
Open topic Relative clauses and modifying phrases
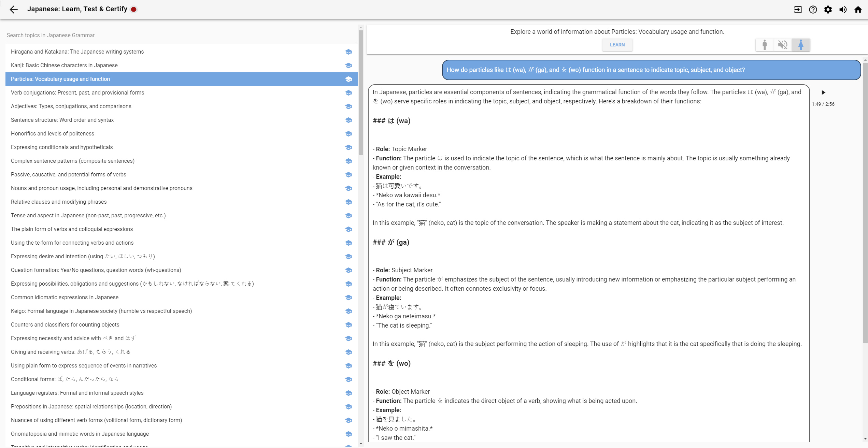tap(182, 202)
